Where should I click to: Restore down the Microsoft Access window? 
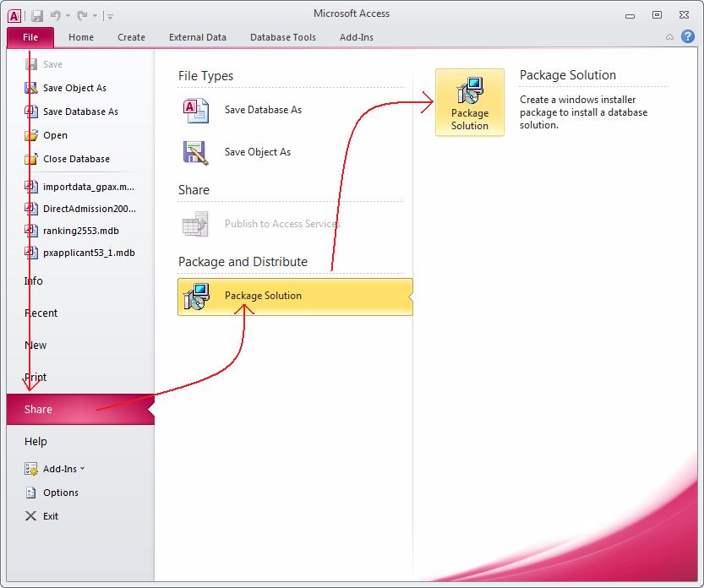coord(657,15)
